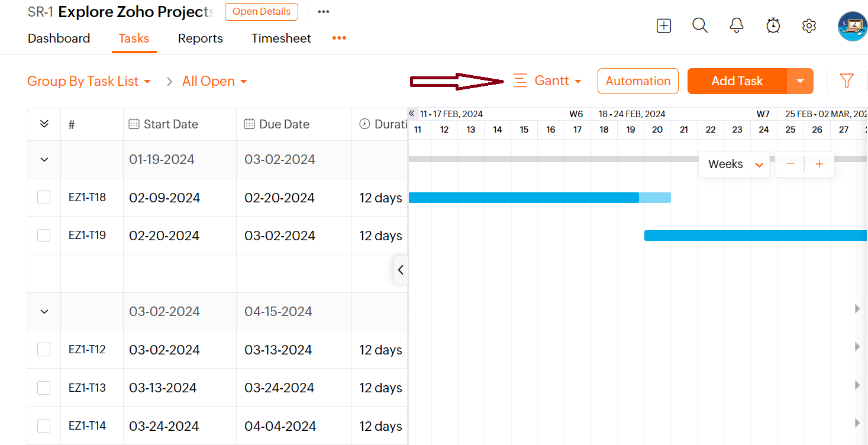Viewport: 868px width, 445px height.
Task: Open the Group By Task List dropdown
Action: [89, 81]
